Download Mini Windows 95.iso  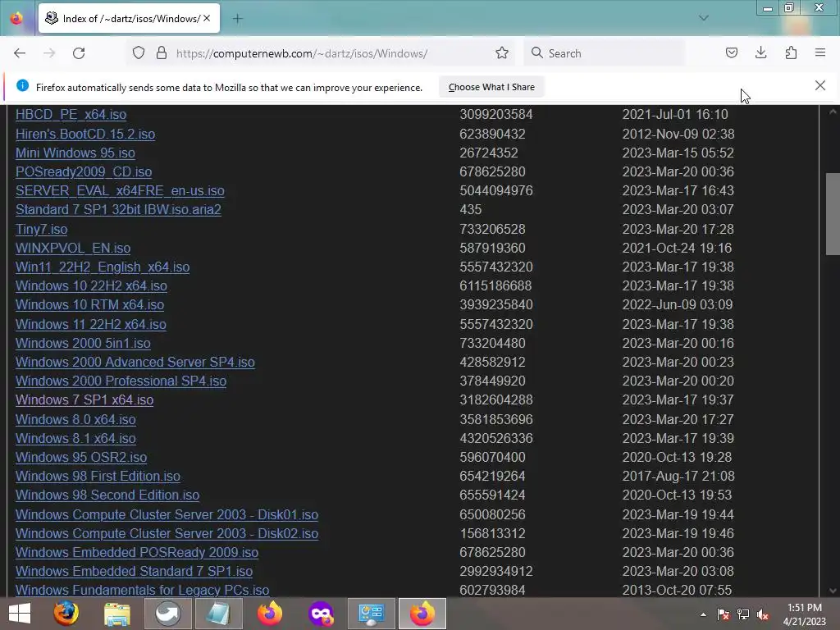[75, 153]
